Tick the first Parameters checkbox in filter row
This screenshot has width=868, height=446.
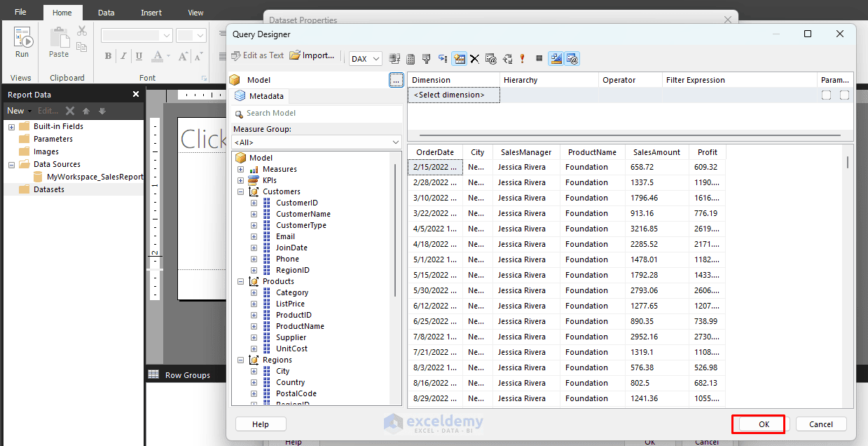coord(826,95)
